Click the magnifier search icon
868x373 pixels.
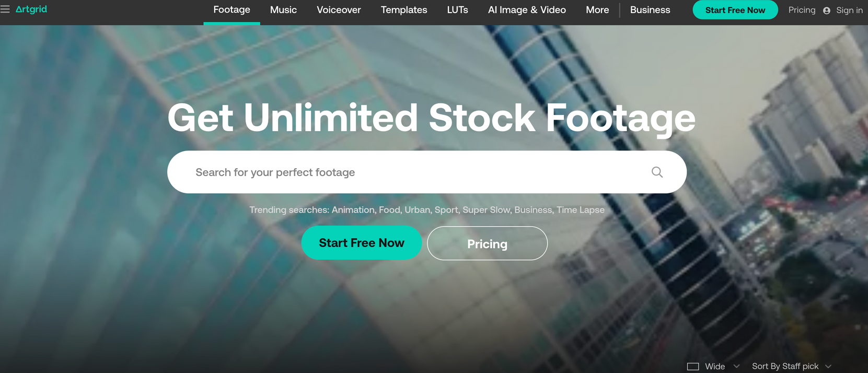(657, 172)
